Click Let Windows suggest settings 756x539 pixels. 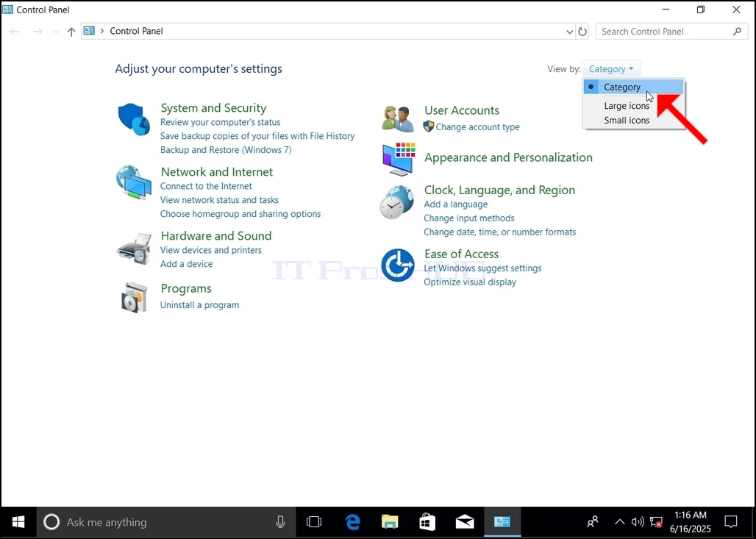[482, 268]
